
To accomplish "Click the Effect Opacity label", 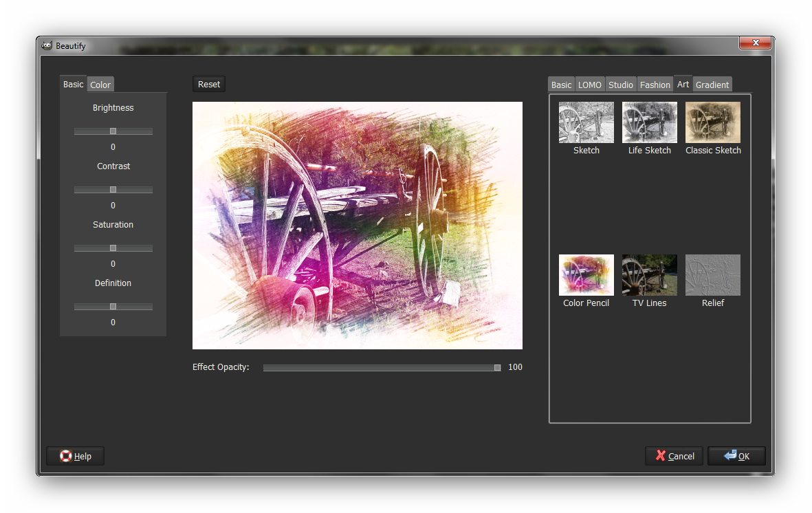I will click(x=221, y=367).
